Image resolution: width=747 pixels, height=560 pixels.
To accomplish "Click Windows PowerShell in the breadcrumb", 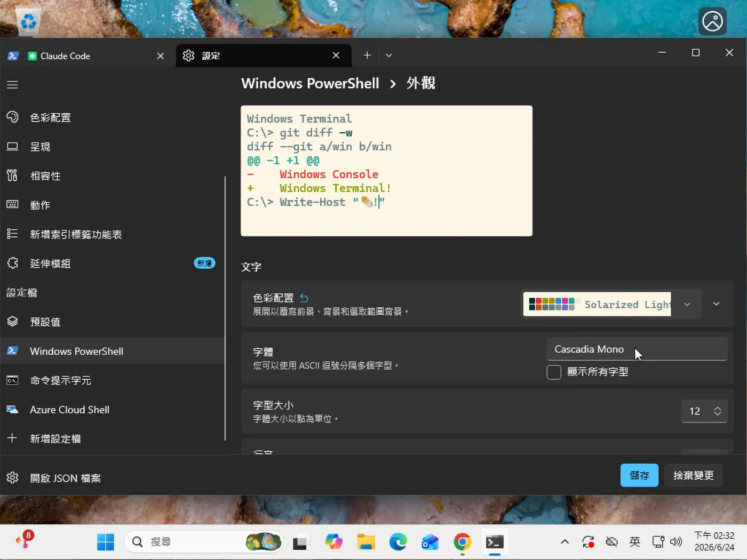I will point(310,83).
